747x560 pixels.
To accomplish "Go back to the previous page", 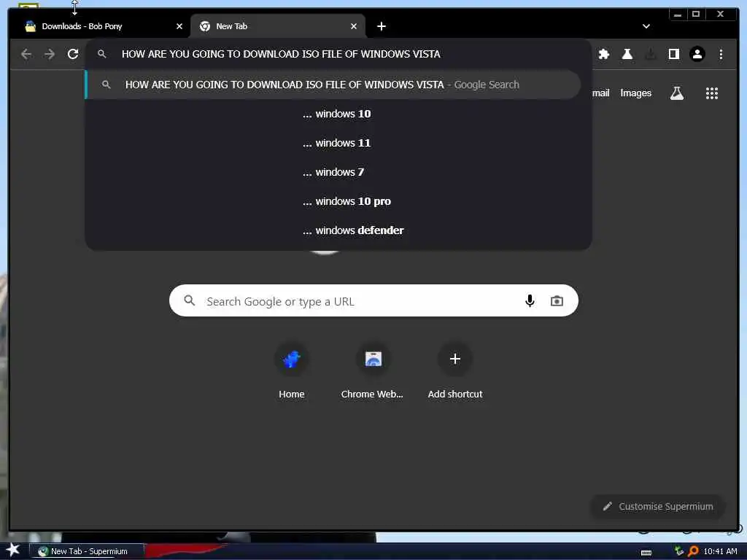I will pos(26,54).
